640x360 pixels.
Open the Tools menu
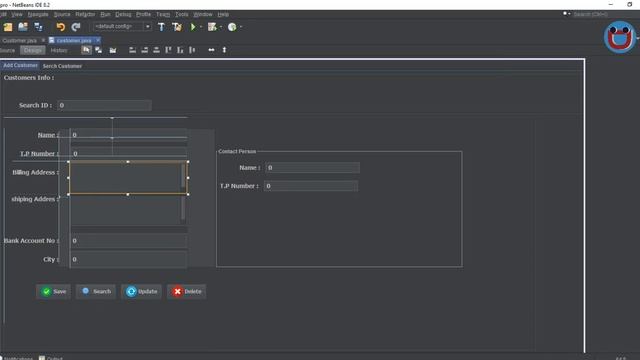[182, 14]
